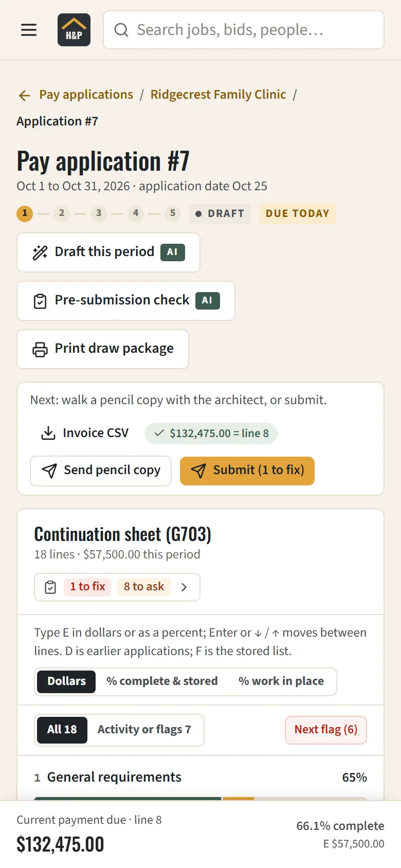Click the AI badge on Pre-submission check

[207, 301]
